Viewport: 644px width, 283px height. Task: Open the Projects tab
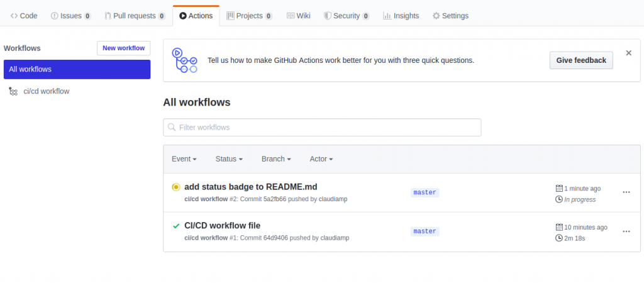249,16
